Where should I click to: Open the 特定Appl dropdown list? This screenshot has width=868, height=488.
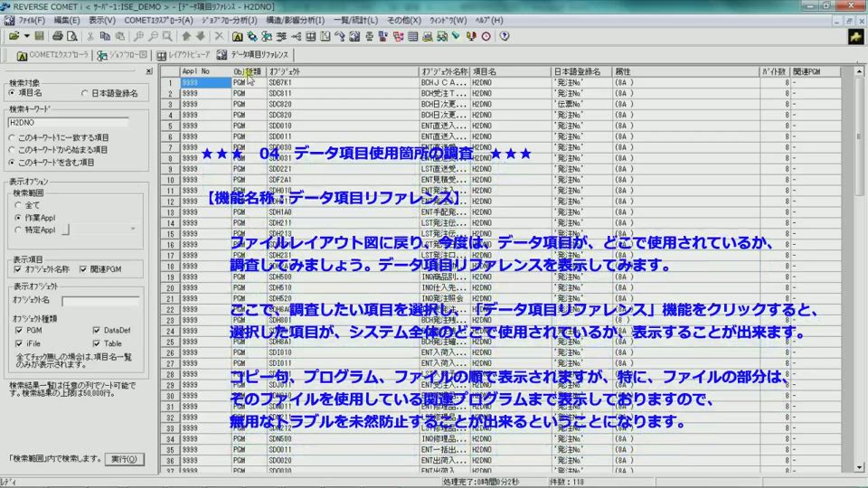134,230
